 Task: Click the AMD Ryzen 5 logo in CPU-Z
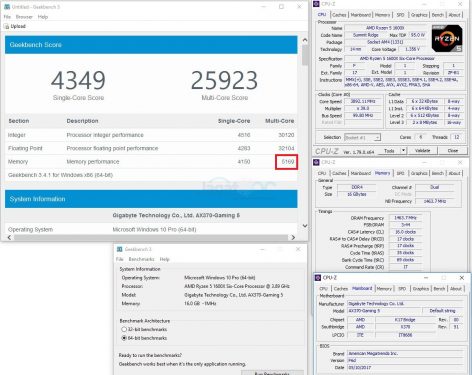pyautogui.click(x=447, y=38)
